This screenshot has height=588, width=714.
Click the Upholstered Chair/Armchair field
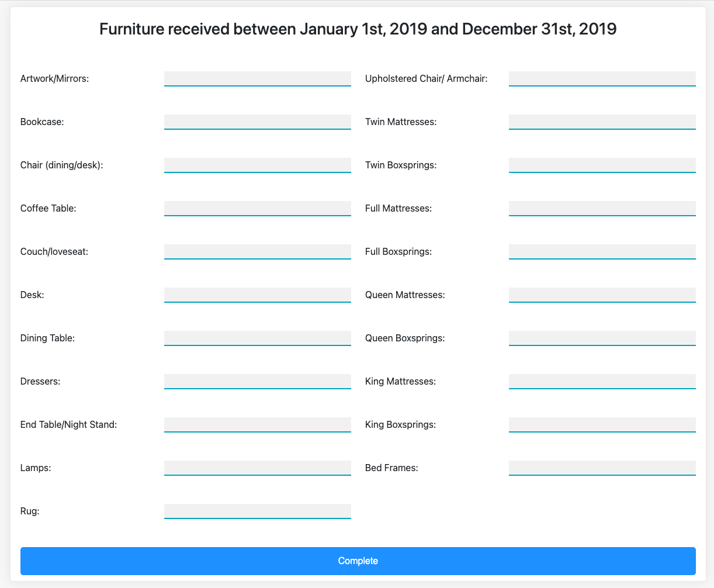tap(602, 79)
